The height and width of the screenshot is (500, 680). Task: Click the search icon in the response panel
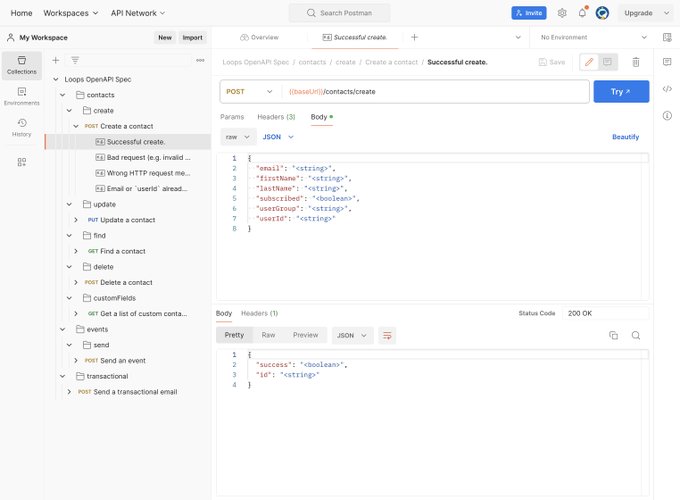click(x=636, y=335)
